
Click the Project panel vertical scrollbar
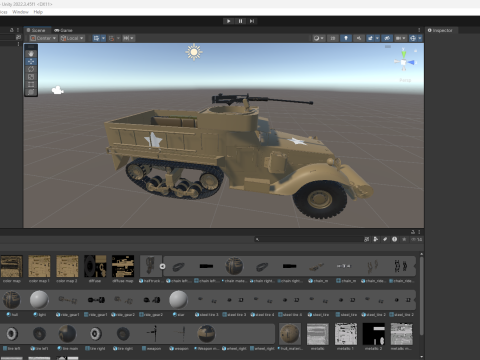[421, 295]
